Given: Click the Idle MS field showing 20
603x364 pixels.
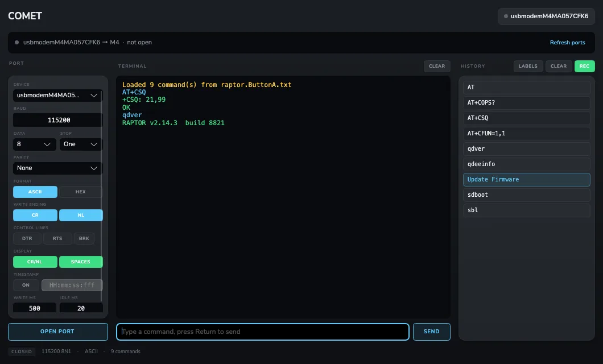Looking at the screenshot, I should tap(81, 308).
